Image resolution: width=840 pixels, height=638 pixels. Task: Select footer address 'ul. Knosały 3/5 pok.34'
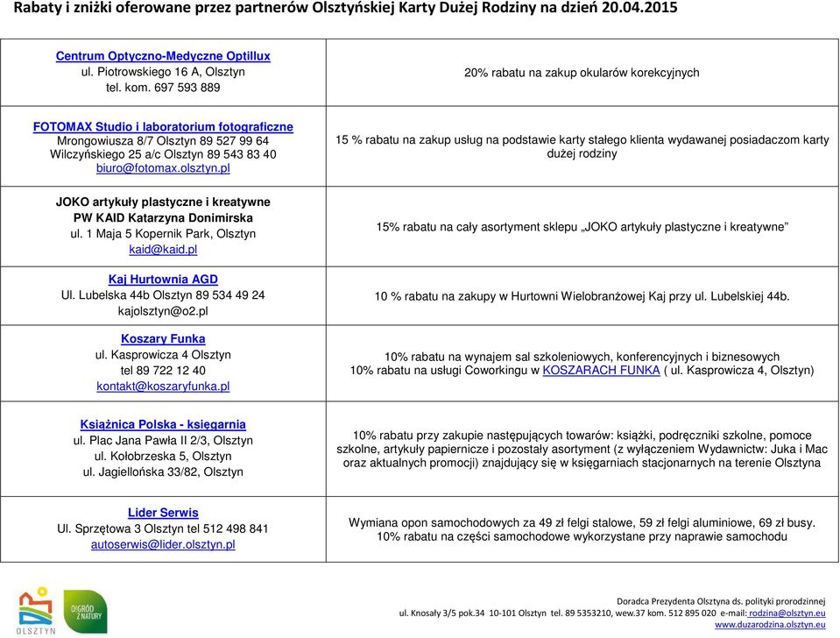click(x=441, y=613)
